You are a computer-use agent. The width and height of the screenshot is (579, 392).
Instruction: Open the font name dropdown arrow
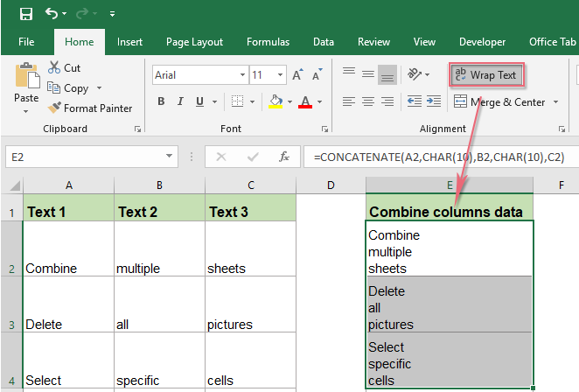point(242,75)
